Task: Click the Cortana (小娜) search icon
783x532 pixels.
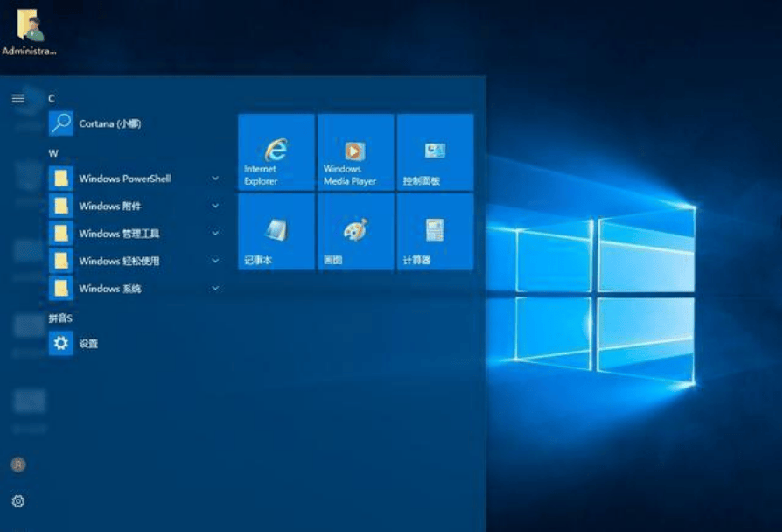Action: pyautogui.click(x=60, y=123)
